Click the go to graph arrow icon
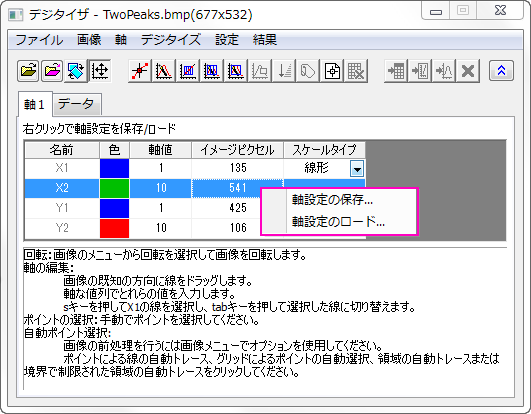 coord(420,71)
